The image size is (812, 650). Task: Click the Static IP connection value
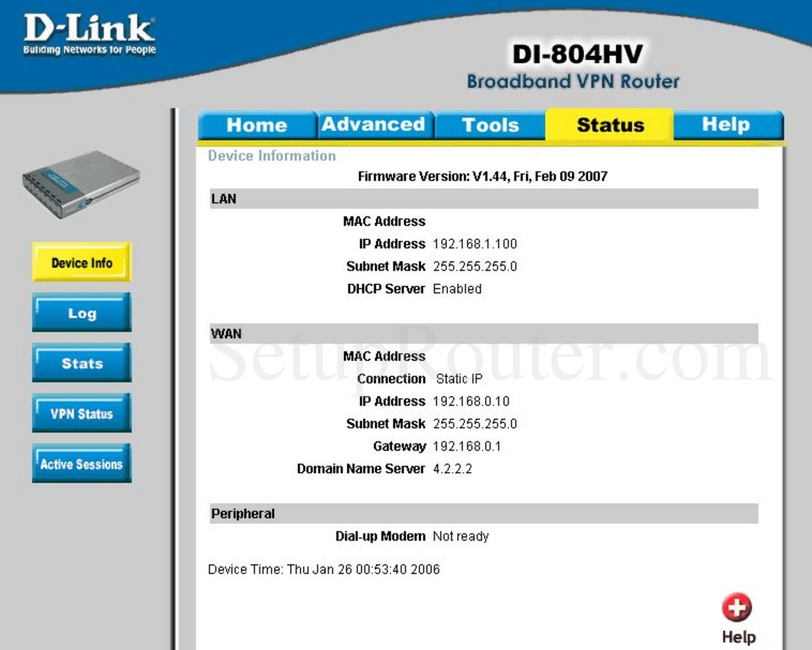click(459, 379)
